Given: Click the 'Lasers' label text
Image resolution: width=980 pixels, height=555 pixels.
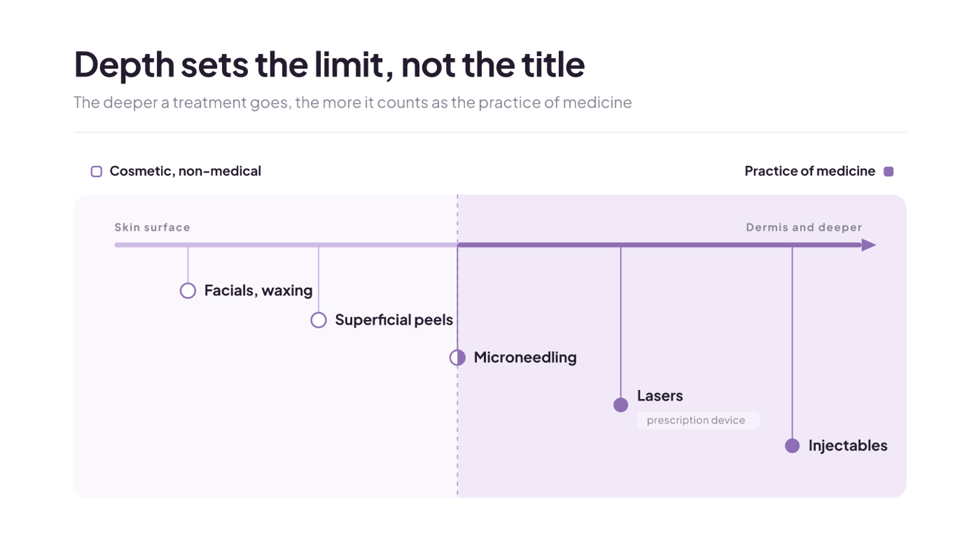Looking at the screenshot, I should tap(660, 396).
